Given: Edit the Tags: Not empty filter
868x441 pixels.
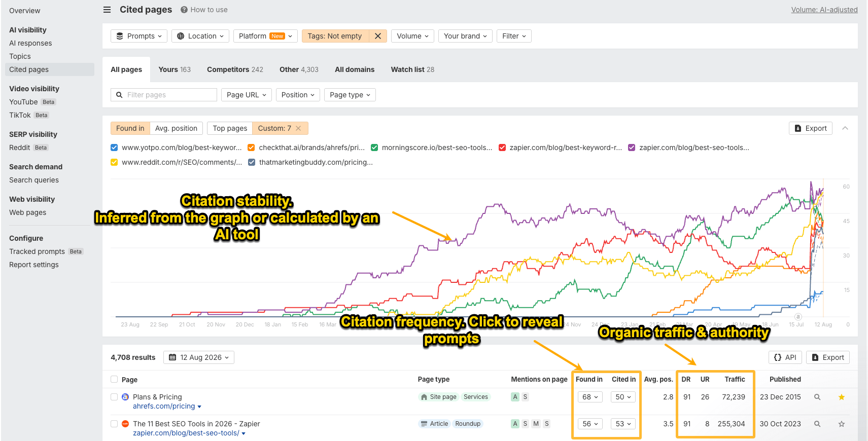Looking at the screenshot, I should (x=335, y=36).
